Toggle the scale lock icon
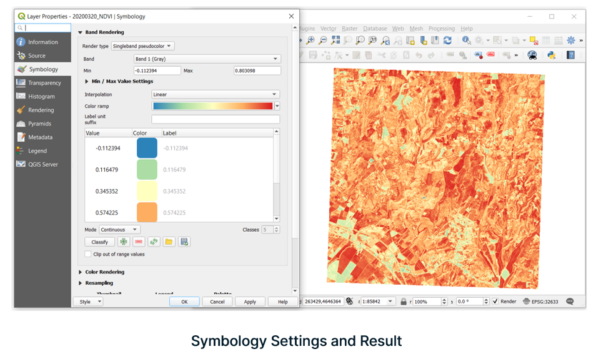The image size is (601, 364). (x=404, y=302)
